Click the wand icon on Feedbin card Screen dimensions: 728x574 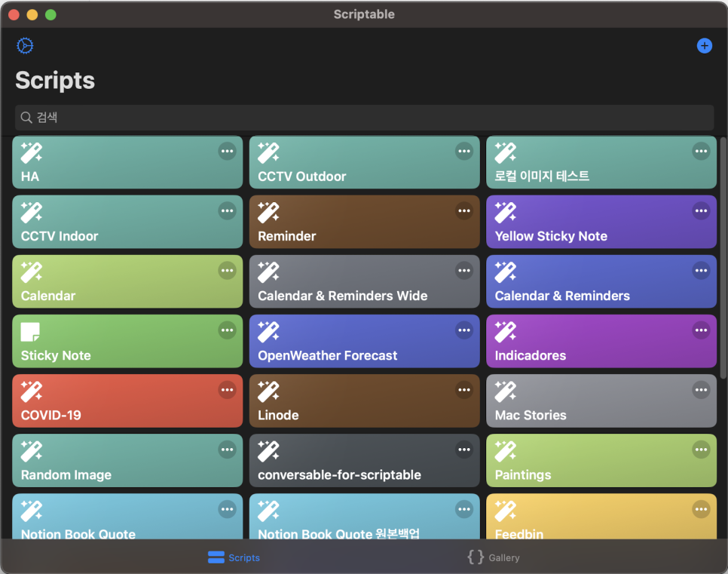click(x=505, y=511)
